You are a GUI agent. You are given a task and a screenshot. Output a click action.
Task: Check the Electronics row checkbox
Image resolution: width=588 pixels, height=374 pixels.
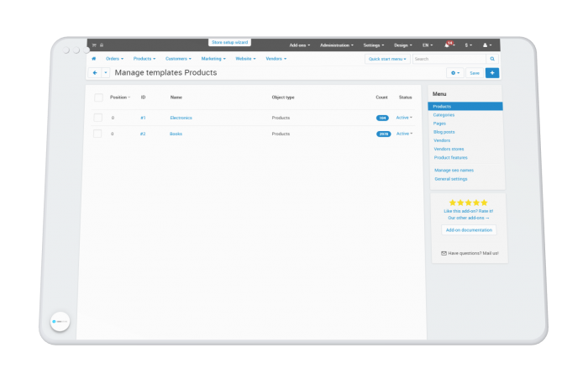tap(98, 118)
